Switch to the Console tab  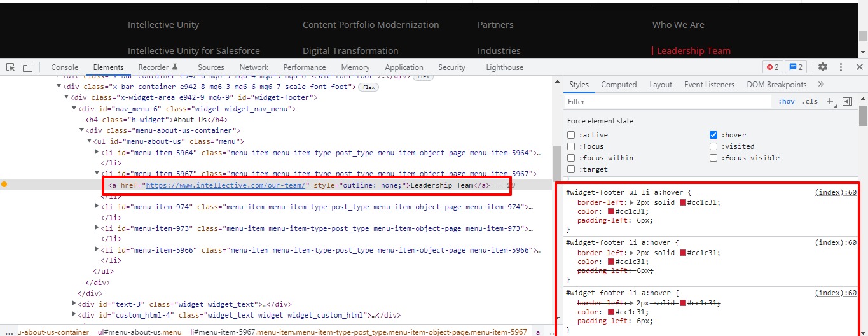click(65, 67)
